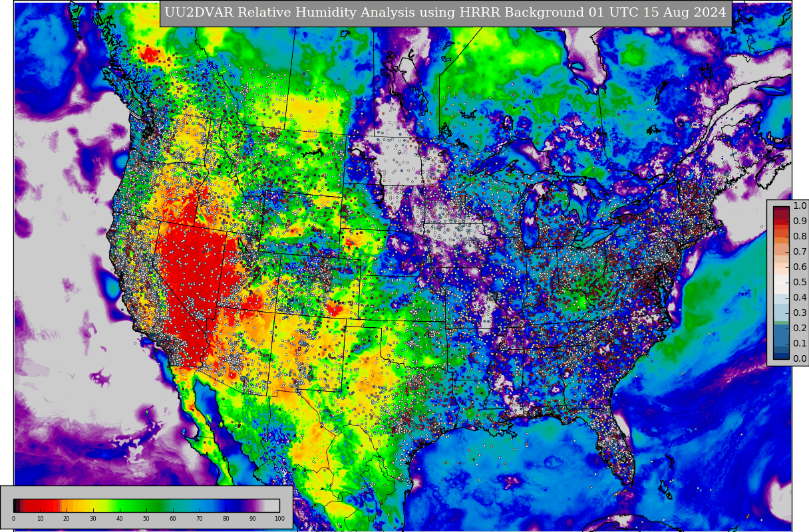The width and height of the screenshot is (809, 532).
Task: Pick the dark blue bottom swatch of right colorbar
Action: click(x=781, y=356)
